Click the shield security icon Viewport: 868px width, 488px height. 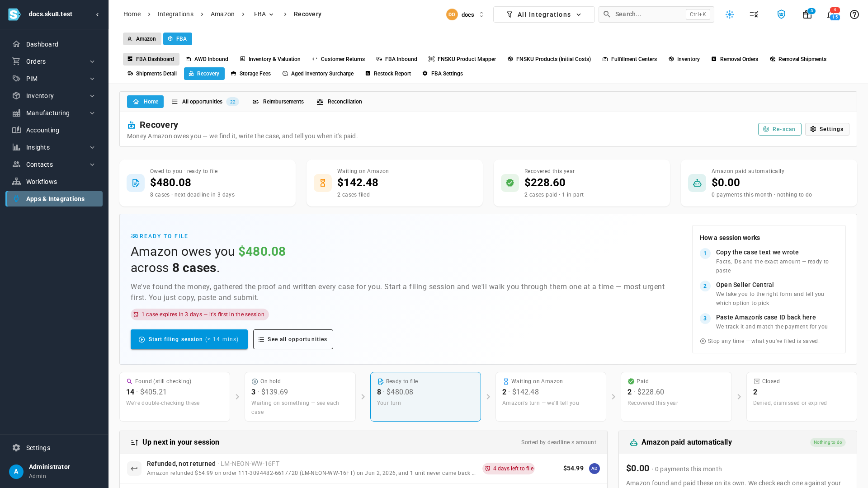781,14
